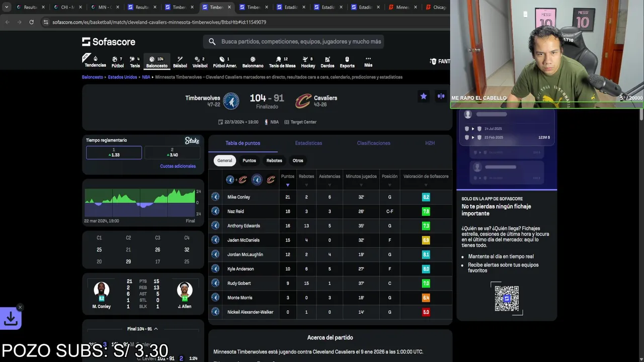Close the download overlay with small X
This screenshot has height=362, width=644.
(x=20, y=307)
